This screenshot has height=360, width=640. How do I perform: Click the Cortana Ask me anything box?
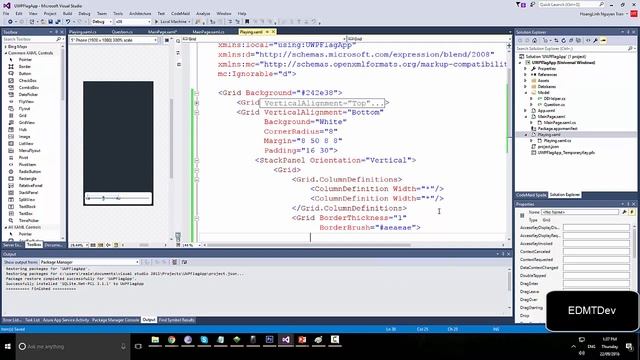click(73, 347)
